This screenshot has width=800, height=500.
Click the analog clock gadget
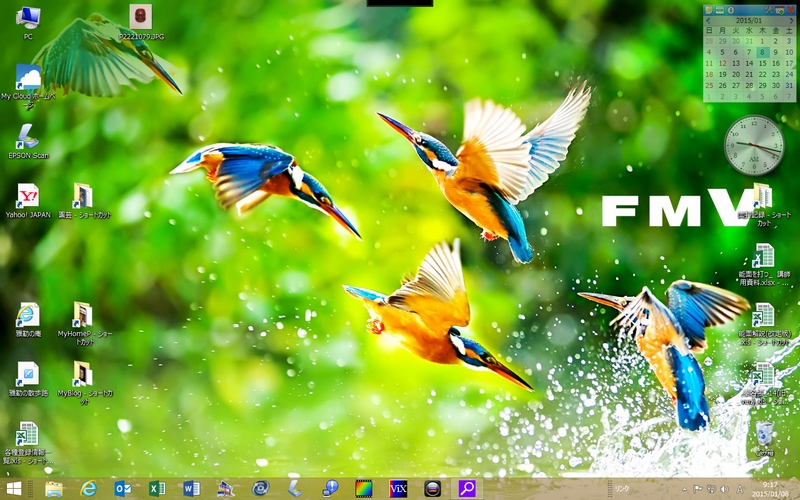(754, 145)
